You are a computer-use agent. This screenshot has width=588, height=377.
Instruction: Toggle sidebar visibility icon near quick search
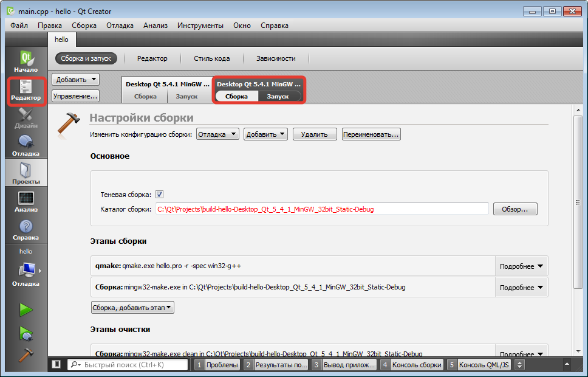coord(56,364)
